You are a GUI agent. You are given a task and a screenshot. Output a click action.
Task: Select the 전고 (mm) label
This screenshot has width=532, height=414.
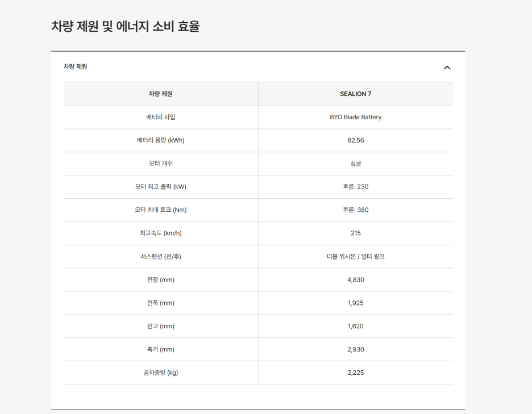pos(160,326)
